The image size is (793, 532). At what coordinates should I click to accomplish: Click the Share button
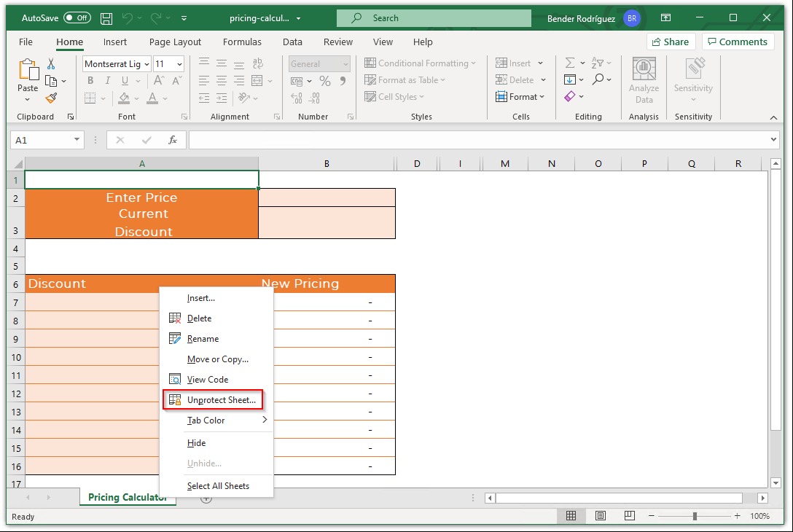click(x=671, y=42)
